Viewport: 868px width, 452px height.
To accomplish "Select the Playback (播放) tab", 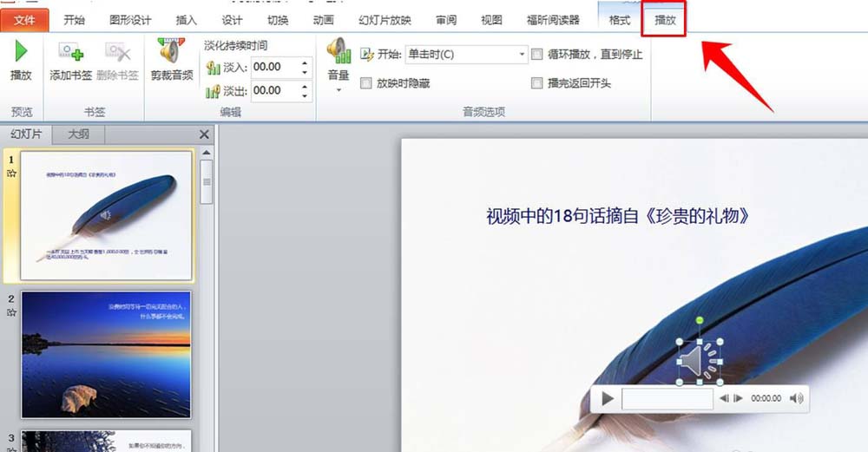I will [x=664, y=20].
